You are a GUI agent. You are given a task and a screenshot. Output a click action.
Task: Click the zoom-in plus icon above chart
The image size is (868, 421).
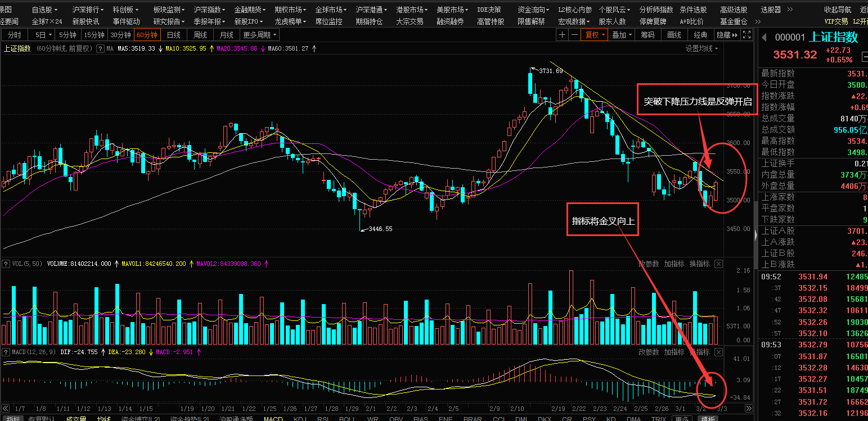click(562, 35)
